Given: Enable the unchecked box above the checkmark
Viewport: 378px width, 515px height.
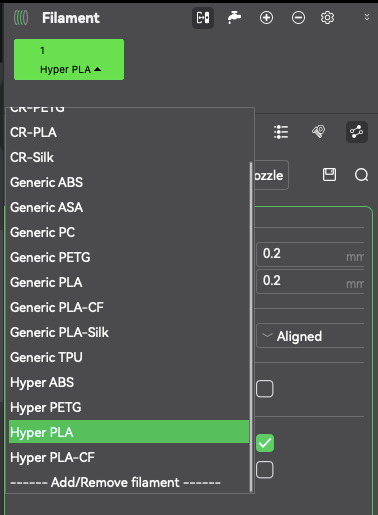Looking at the screenshot, I should pyautogui.click(x=265, y=389).
